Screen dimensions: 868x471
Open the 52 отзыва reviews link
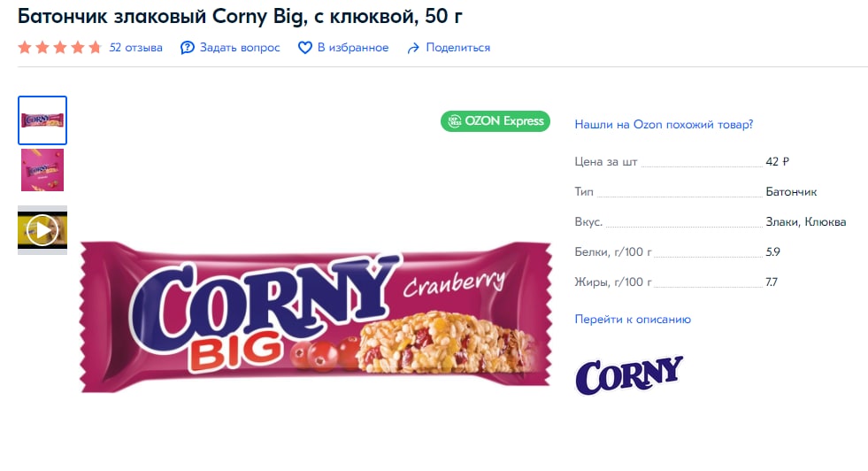point(135,48)
